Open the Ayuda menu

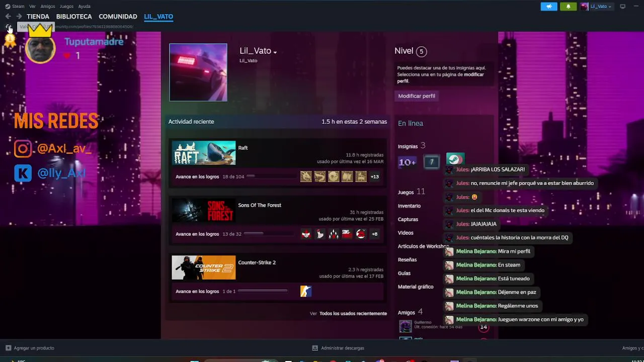pyautogui.click(x=85, y=7)
